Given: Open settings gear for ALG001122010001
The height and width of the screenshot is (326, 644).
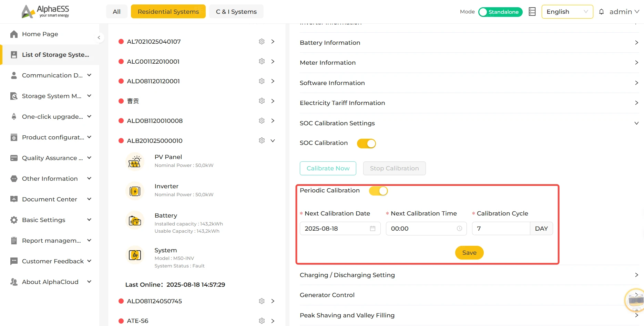Looking at the screenshot, I should pyautogui.click(x=262, y=61).
